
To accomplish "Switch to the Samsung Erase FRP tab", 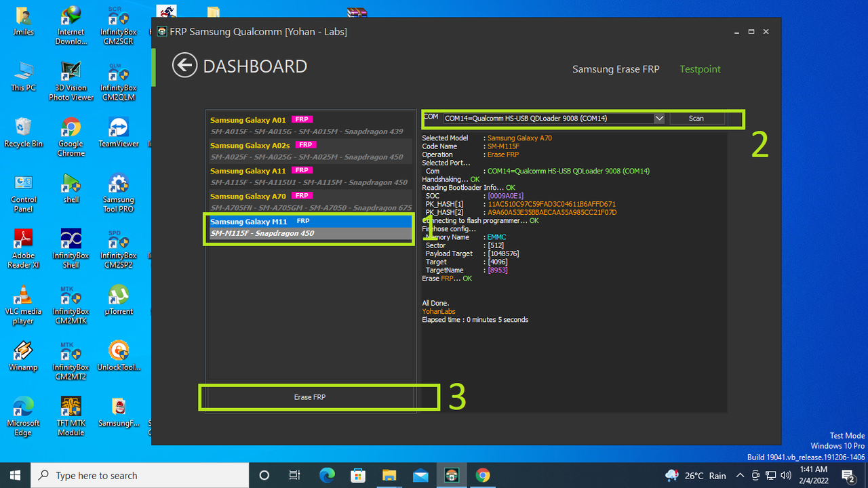I will coord(616,69).
